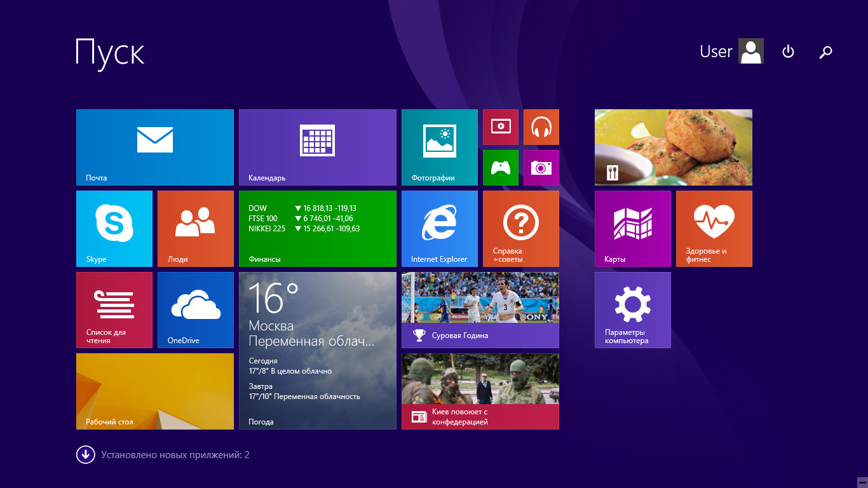The height and width of the screenshot is (488, 868).
Task: Open the small Video tile
Action: point(501,127)
